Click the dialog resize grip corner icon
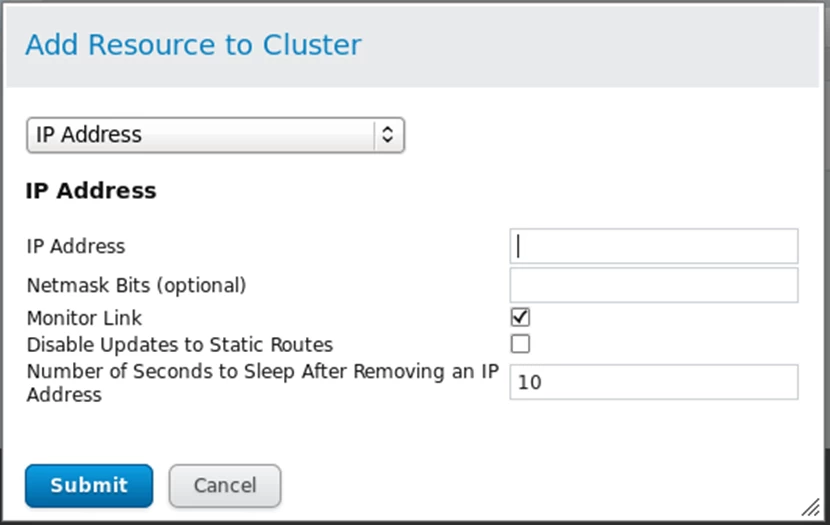 tap(810, 507)
